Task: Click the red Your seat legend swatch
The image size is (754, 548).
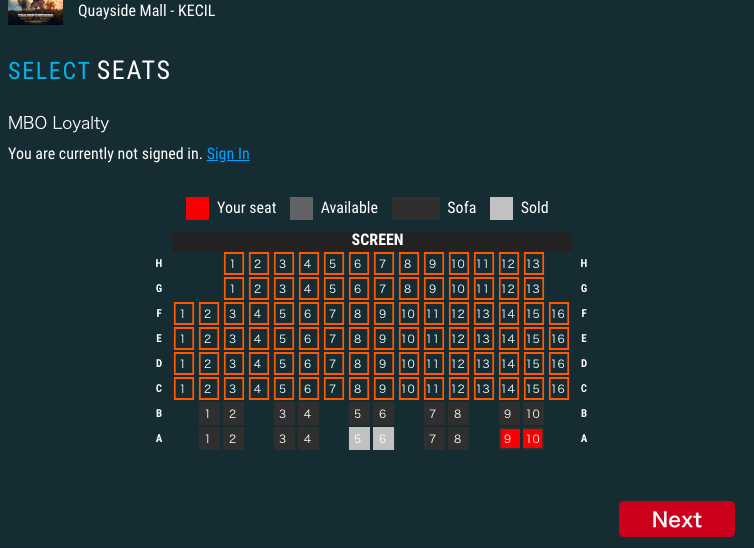Action: (197, 208)
